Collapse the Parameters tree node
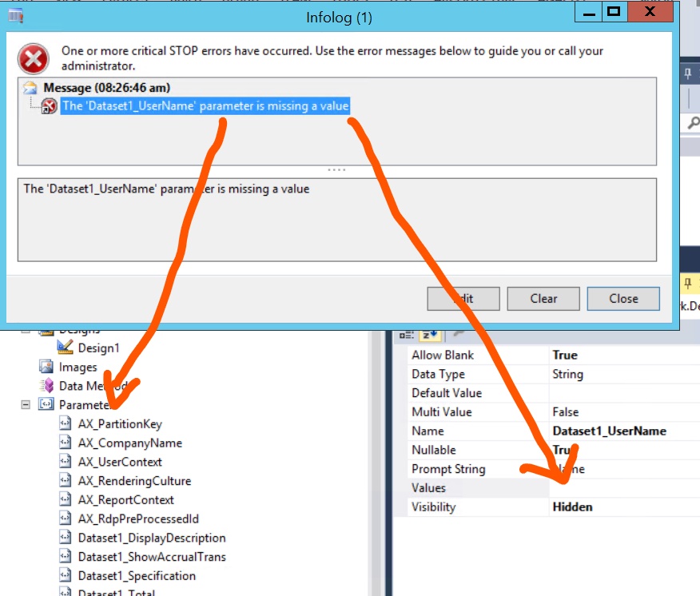700x596 pixels. pyautogui.click(x=24, y=405)
